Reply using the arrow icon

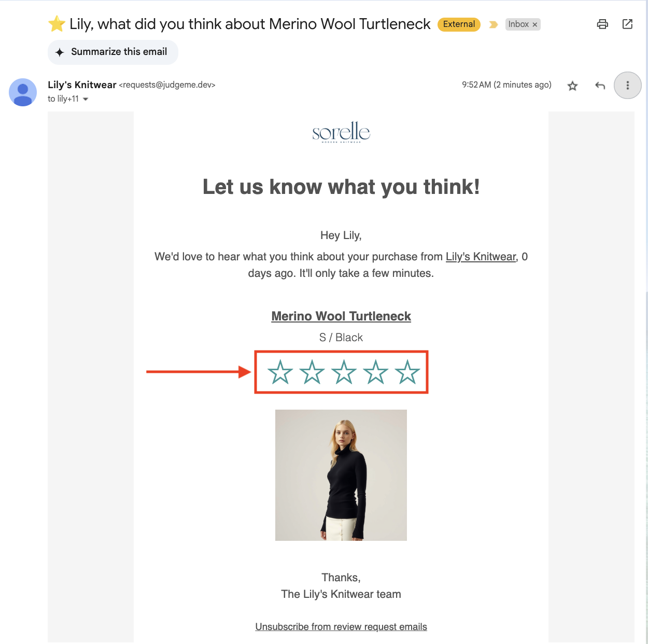(600, 86)
